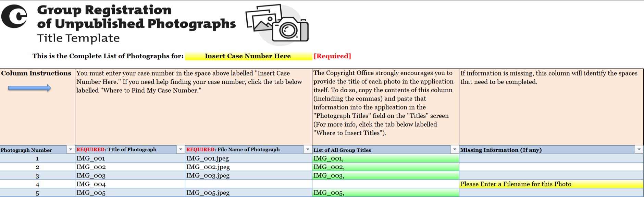Click the missing information instructions cell

pyautogui.click(x=551, y=107)
